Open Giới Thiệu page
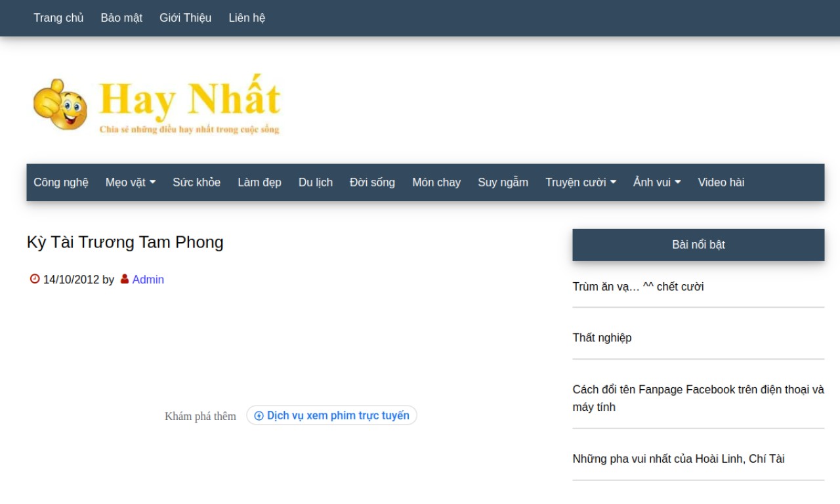This screenshot has width=840, height=504. 185,18
